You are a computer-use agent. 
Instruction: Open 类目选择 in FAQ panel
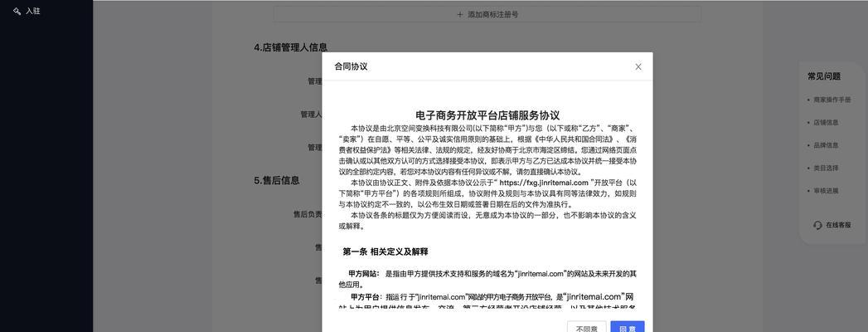[x=826, y=168]
